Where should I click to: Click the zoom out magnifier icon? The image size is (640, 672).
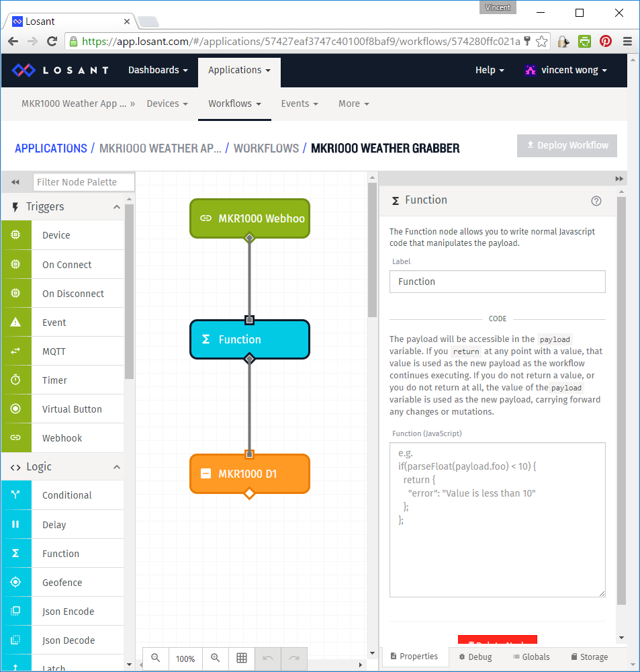click(x=155, y=659)
